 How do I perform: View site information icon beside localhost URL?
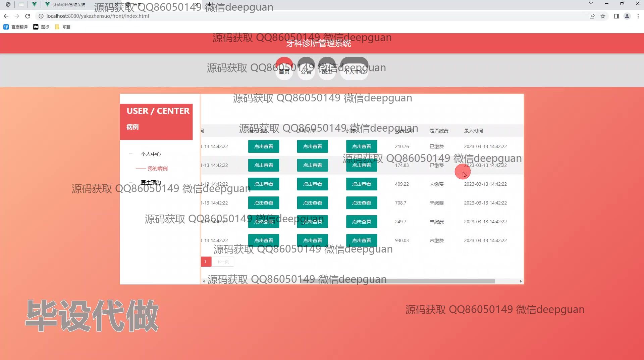tap(41, 16)
